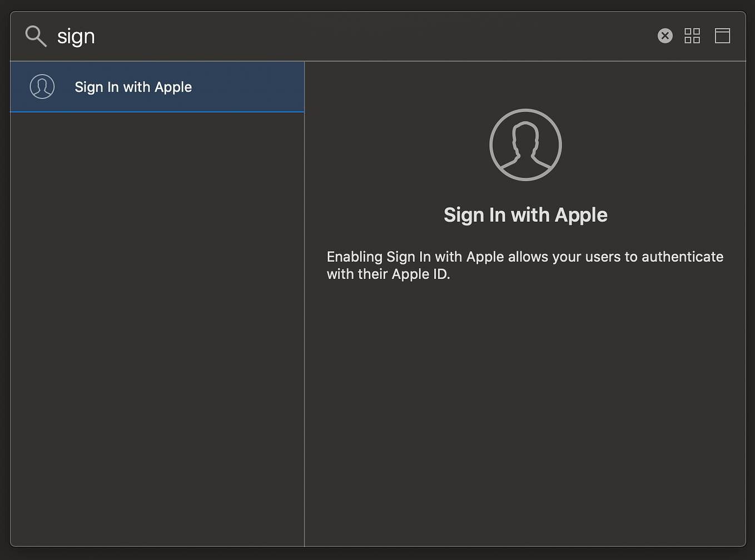The height and width of the screenshot is (560, 755).
Task: Open the highlighted Sign In with Apple entry
Action: pyautogui.click(x=133, y=87)
